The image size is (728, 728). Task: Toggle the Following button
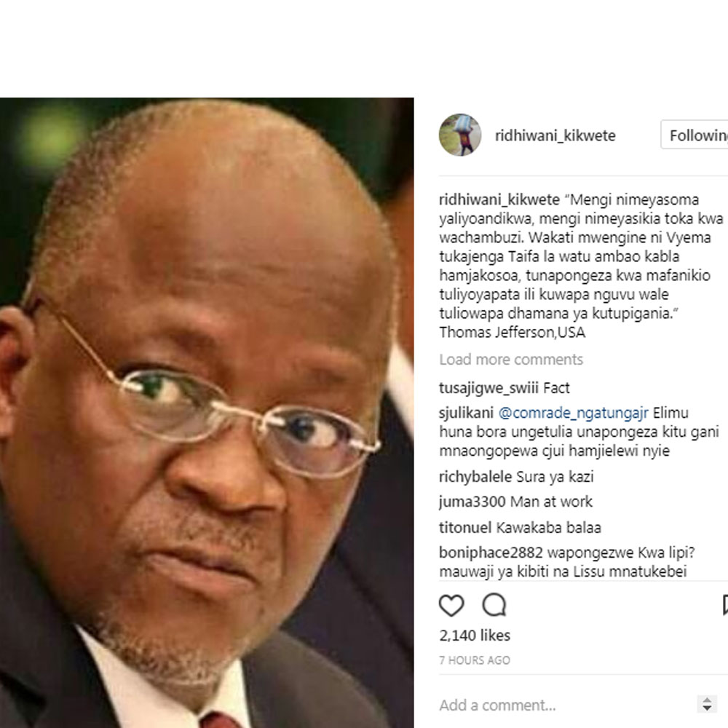pyautogui.click(x=695, y=135)
